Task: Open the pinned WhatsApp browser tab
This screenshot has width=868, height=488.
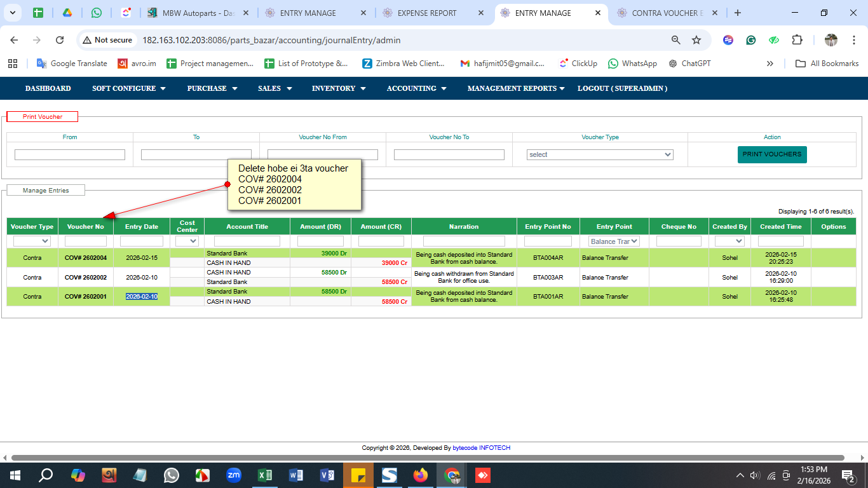Action: (x=97, y=13)
